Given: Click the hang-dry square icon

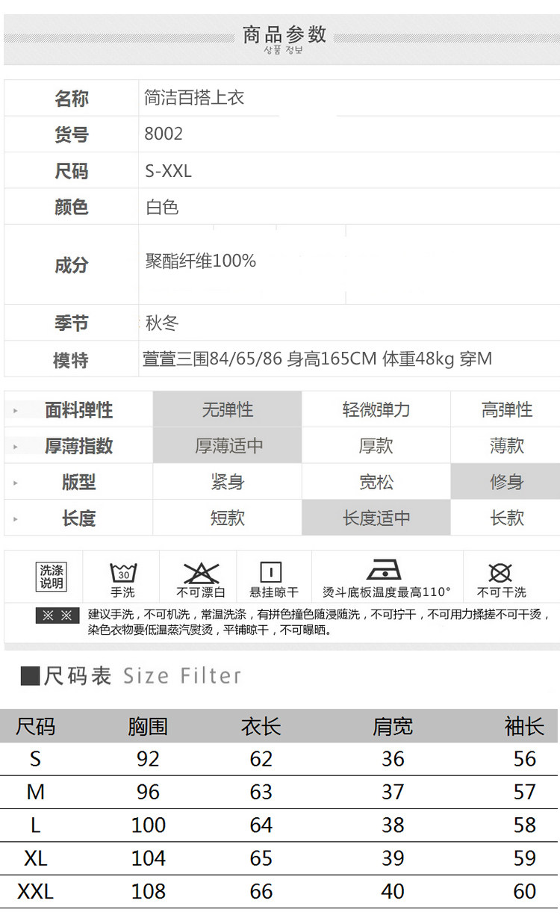Looking at the screenshot, I should [x=270, y=573].
